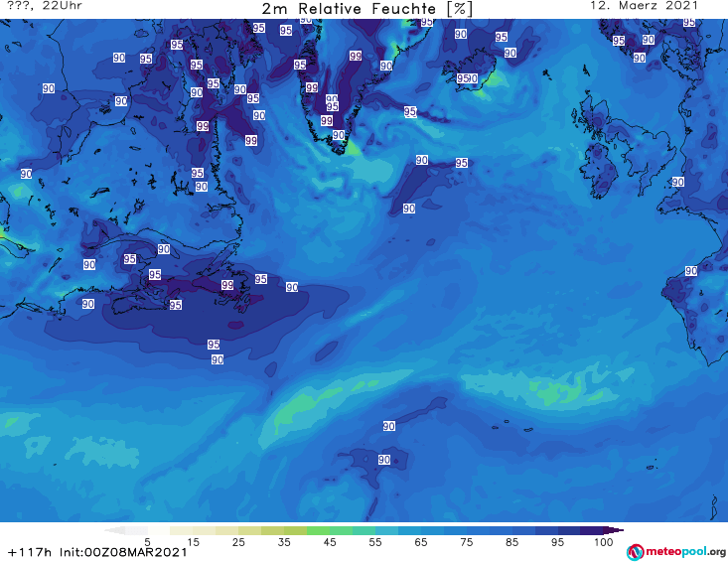Pick the bright green colorbar swatch above 45
Screen dimensions: 728x562
pyautogui.click(x=318, y=530)
